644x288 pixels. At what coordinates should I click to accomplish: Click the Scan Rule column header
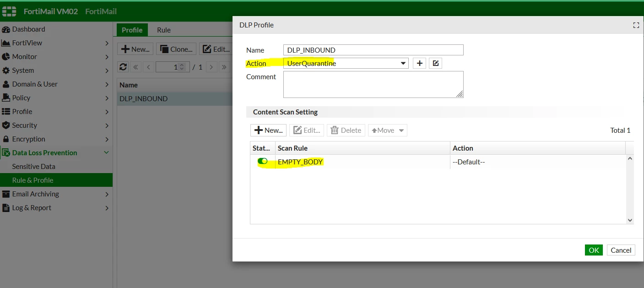tap(363, 148)
